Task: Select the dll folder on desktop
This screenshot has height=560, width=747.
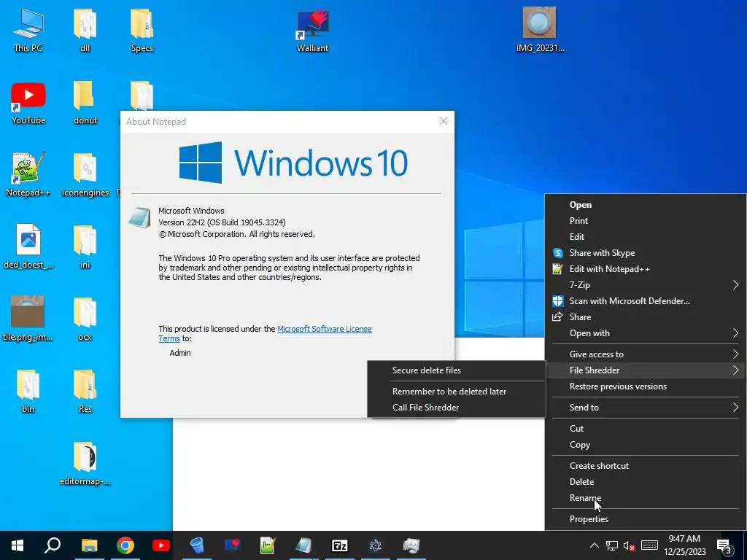Action: (x=85, y=29)
